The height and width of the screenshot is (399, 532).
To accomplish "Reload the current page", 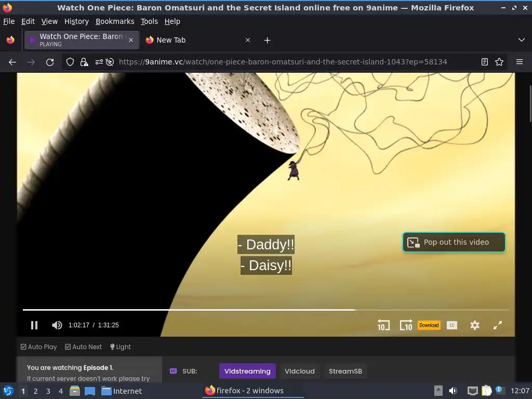I will 50,62.
